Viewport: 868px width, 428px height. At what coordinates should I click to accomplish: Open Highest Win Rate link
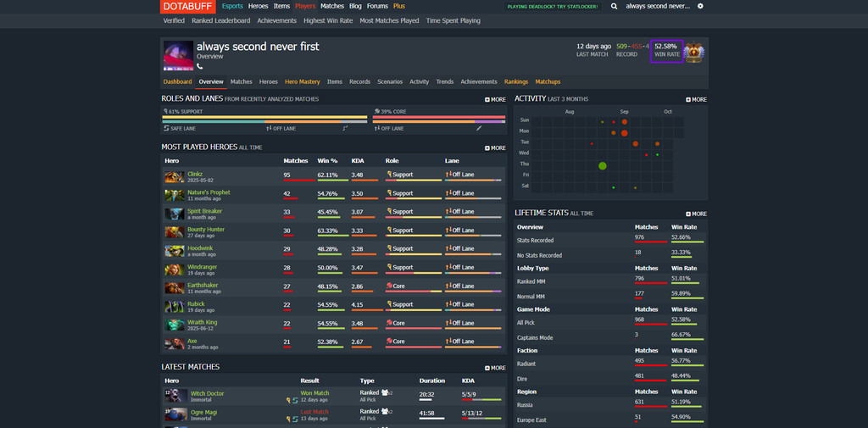click(328, 21)
